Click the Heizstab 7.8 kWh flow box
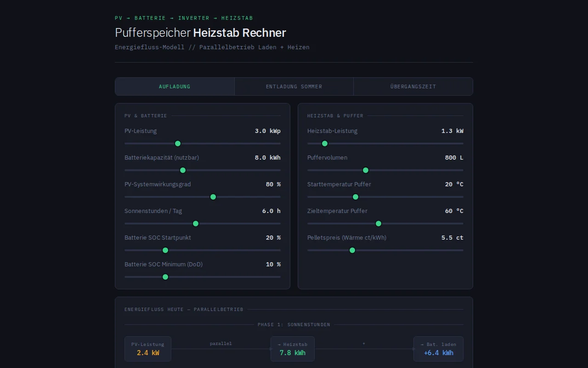The height and width of the screenshot is (368, 588). click(293, 349)
